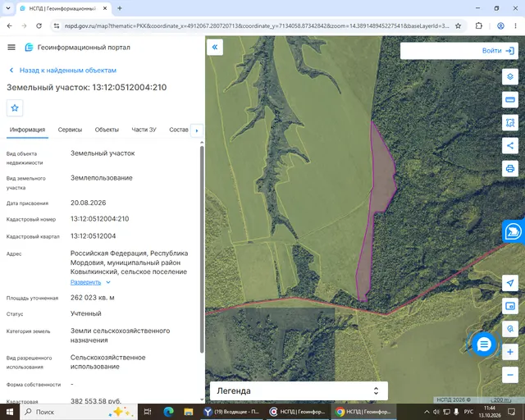Switch to the Входящие Yandex browser window
525x420 pixels.
point(231,412)
